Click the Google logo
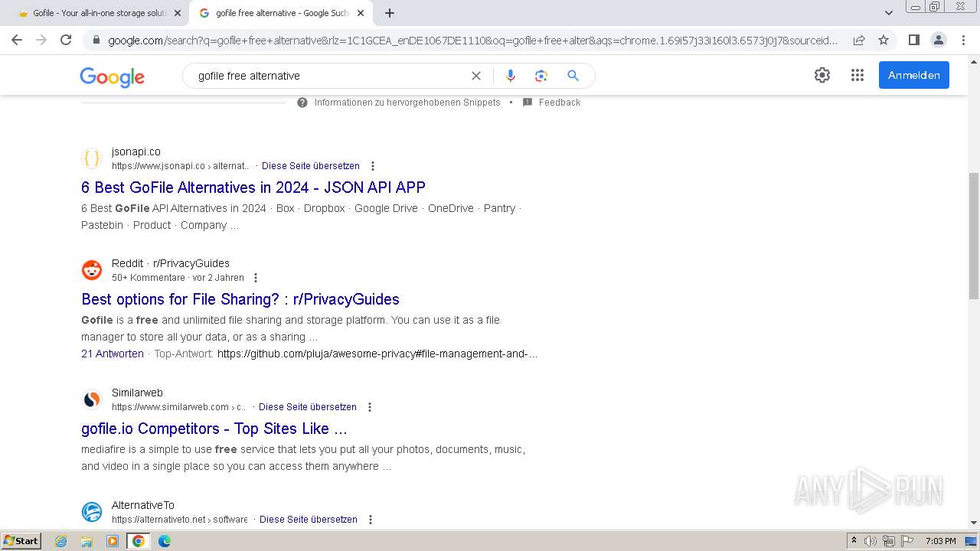Viewport: 980px width, 551px height. [112, 77]
